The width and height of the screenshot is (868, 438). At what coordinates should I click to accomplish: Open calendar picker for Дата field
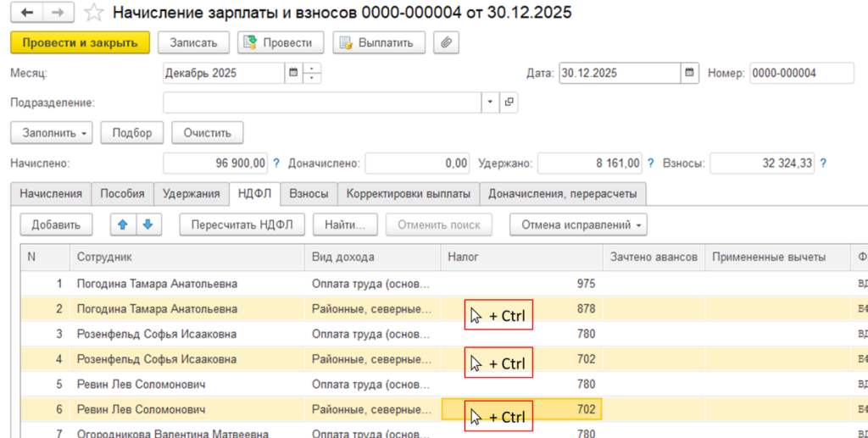(690, 74)
